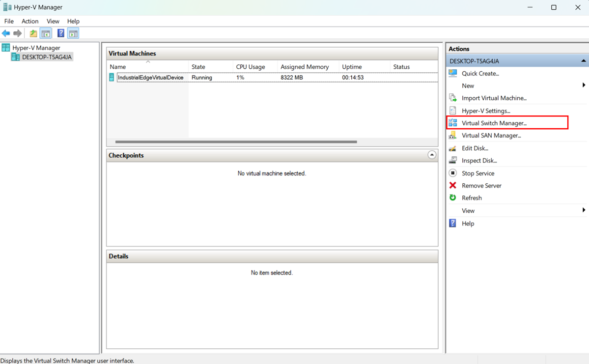Image resolution: width=589 pixels, height=364 pixels.
Task: Collapse the Checkpoints panel arrow
Action: tap(432, 155)
